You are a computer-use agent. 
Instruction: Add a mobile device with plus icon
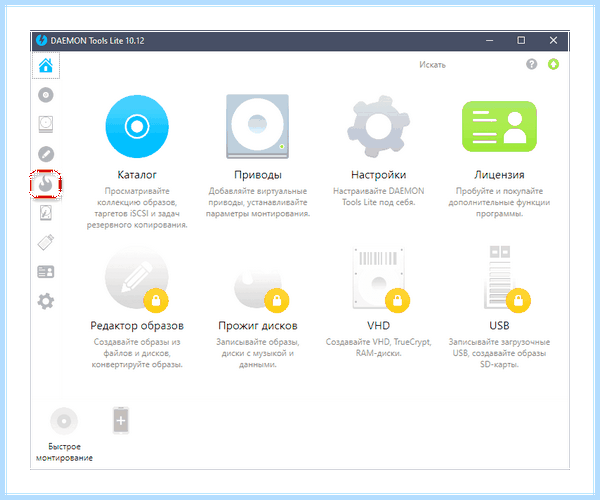(x=121, y=421)
